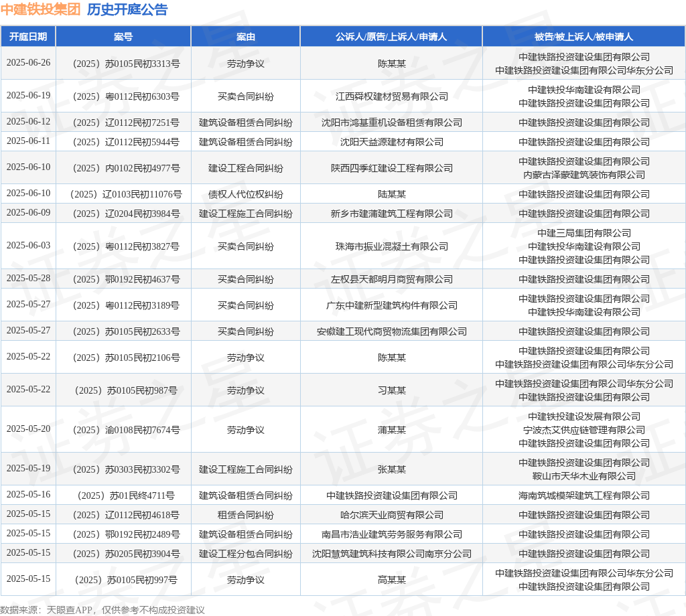Click defendant 中建铁投华南建设有限公司 in 06-19 row
The height and width of the screenshot is (616, 686).
coord(584,90)
